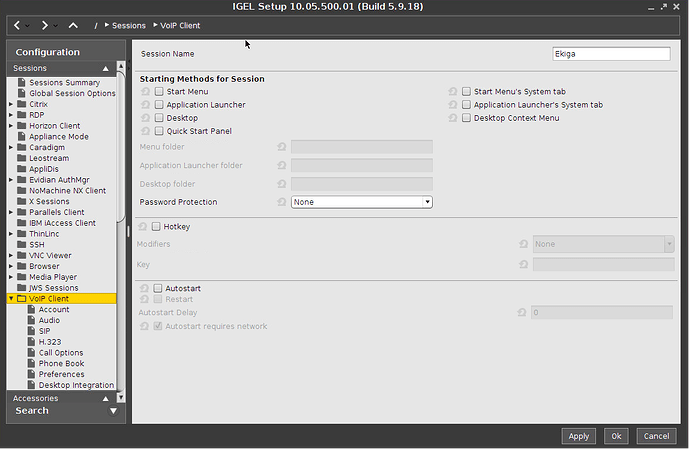Click the Citrix folder icon in the tree

22,104
